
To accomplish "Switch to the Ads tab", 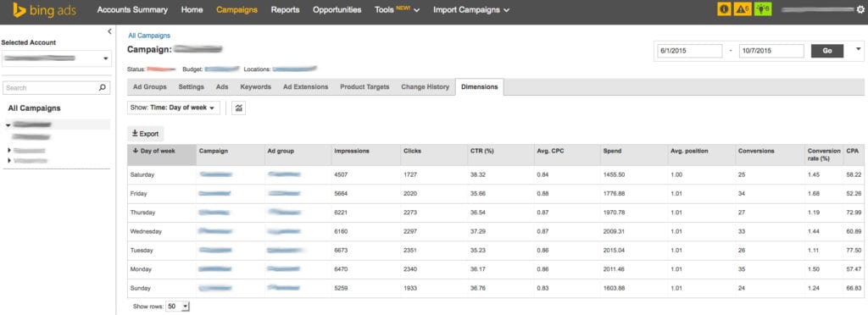I will (222, 87).
